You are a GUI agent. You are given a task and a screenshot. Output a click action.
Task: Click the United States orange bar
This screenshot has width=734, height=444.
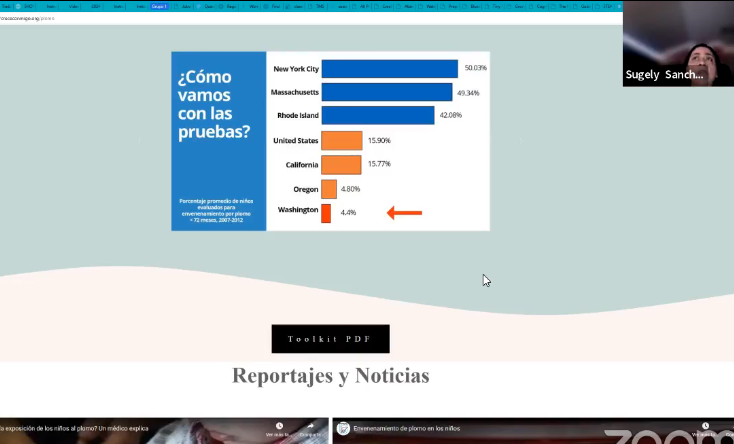(x=341, y=141)
